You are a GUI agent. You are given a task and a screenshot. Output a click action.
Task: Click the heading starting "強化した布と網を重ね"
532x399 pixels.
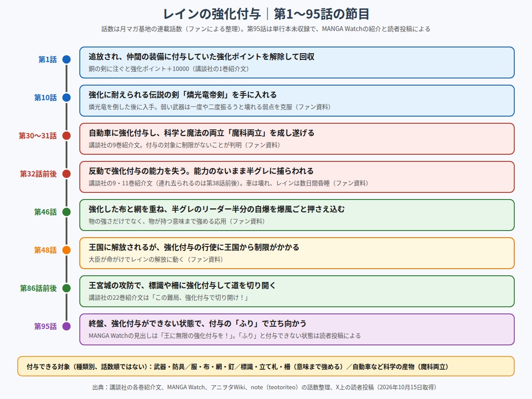click(217, 209)
